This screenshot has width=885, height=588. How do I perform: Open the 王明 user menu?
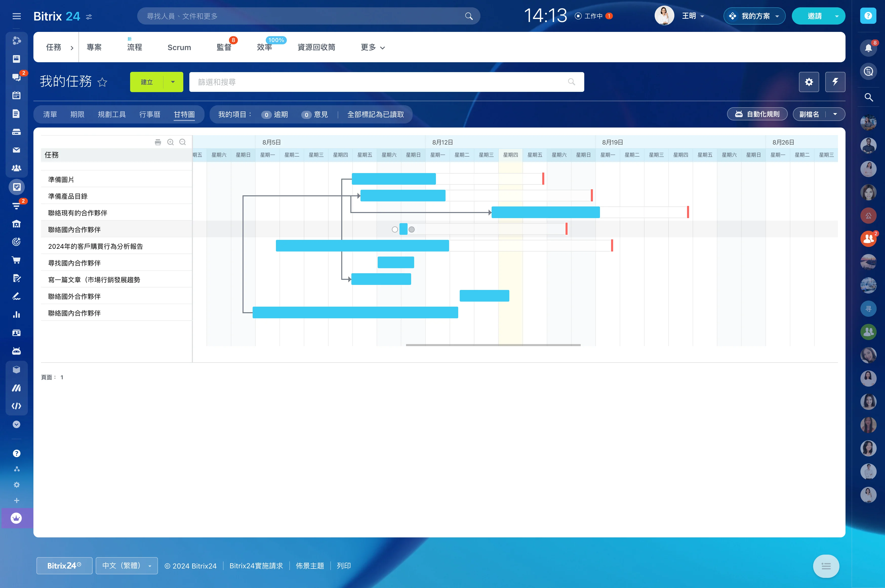pos(693,16)
